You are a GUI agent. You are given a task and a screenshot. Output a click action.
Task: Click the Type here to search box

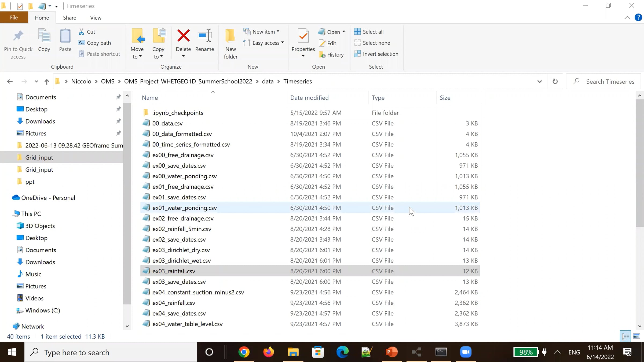pyautogui.click(x=111, y=352)
